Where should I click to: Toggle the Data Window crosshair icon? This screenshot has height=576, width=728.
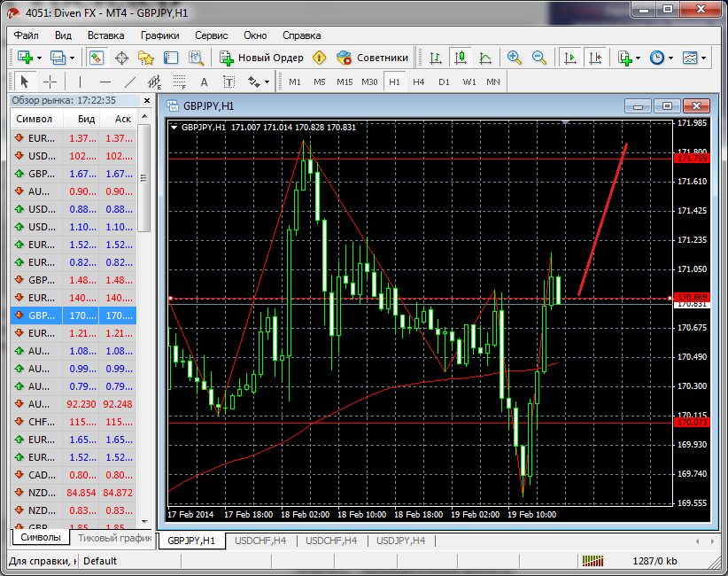click(121, 58)
